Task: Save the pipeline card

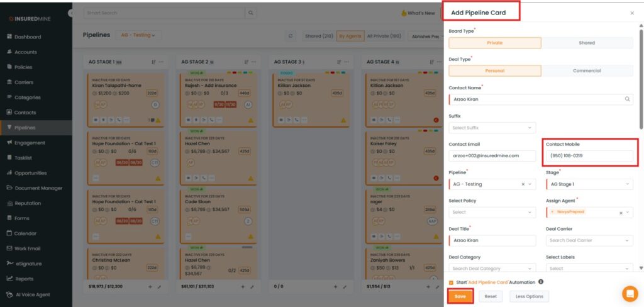Action: pos(460,296)
